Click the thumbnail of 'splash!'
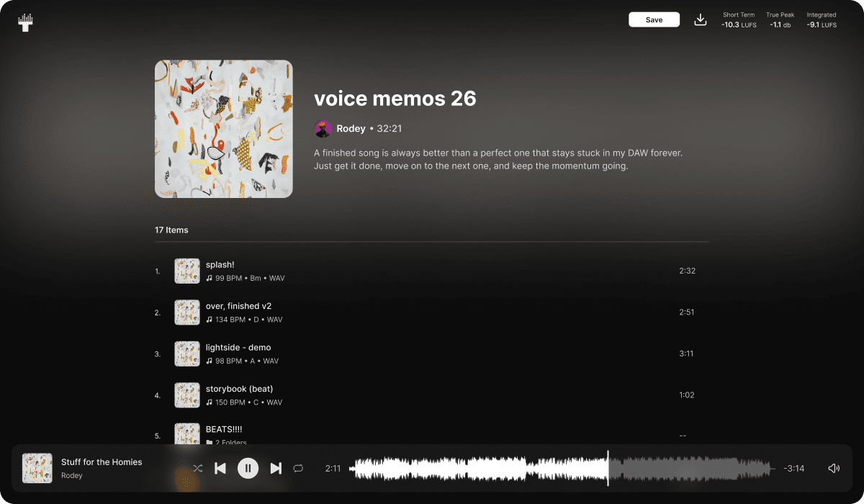Image resolution: width=864 pixels, height=504 pixels. click(x=187, y=271)
